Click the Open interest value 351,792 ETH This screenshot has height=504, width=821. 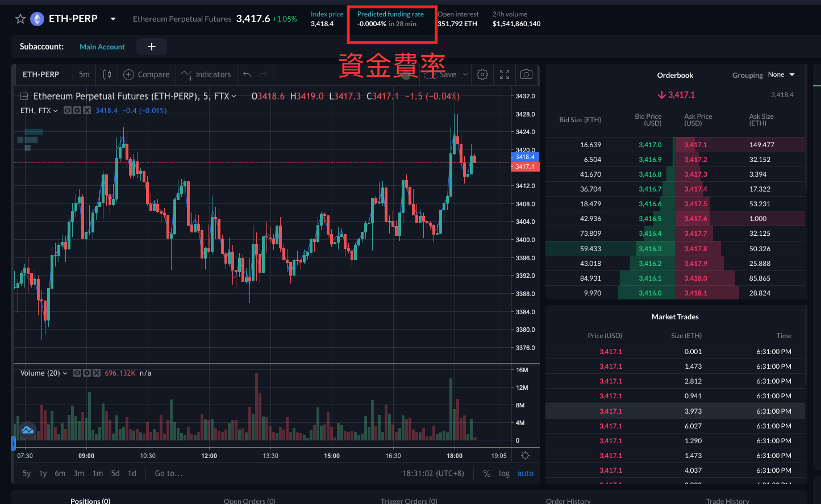coord(457,24)
